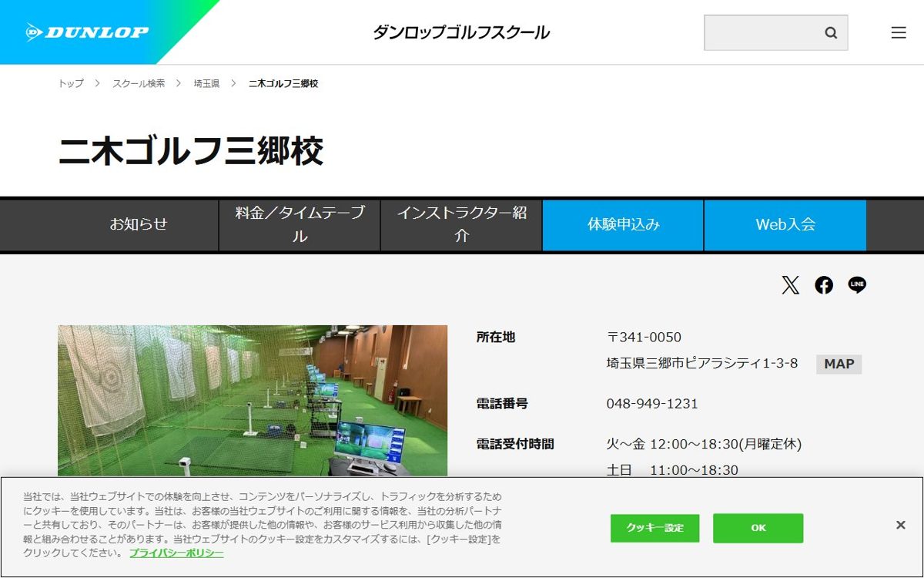Click the current breadcrumb 二木ゴルフ三郷校
The height and width of the screenshot is (578, 924).
point(283,83)
